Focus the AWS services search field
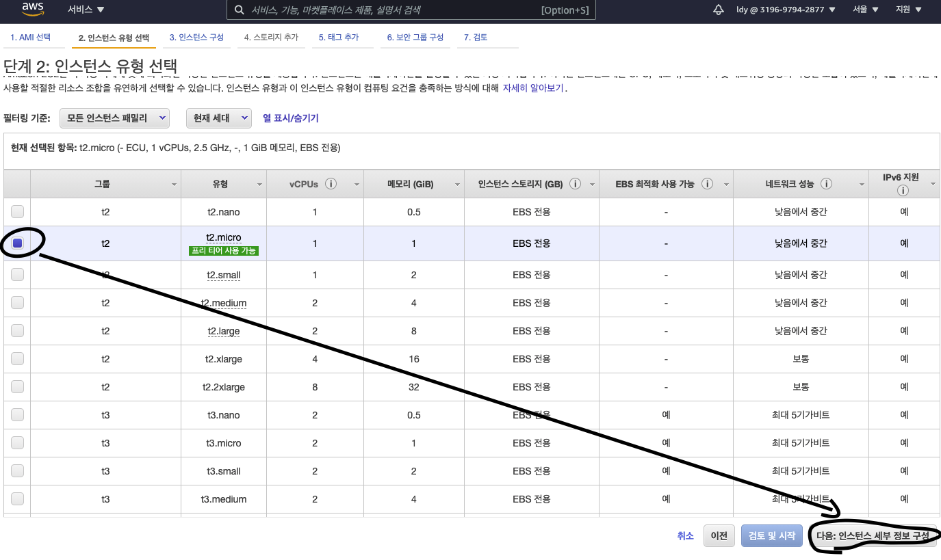This screenshot has height=560, width=941. coord(411,10)
